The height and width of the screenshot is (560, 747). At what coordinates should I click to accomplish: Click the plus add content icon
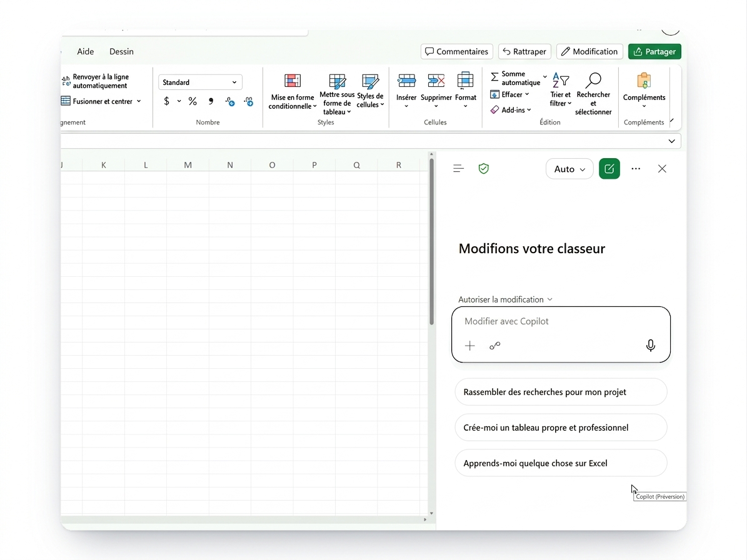click(469, 346)
